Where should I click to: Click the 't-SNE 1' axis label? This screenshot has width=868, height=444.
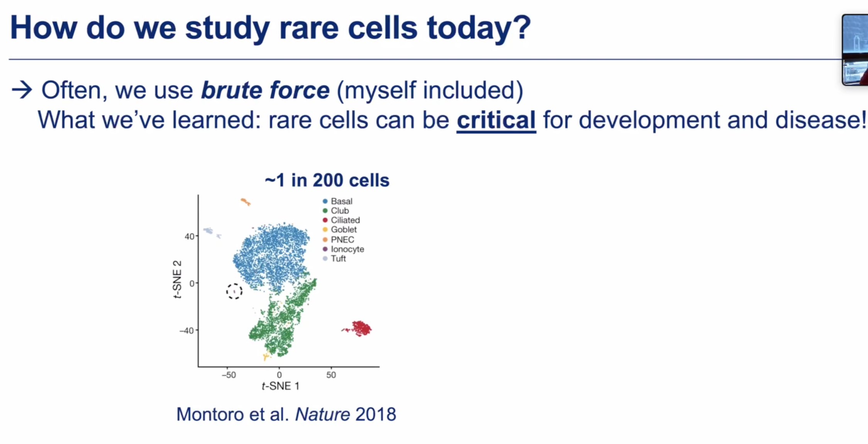[280, 386]
